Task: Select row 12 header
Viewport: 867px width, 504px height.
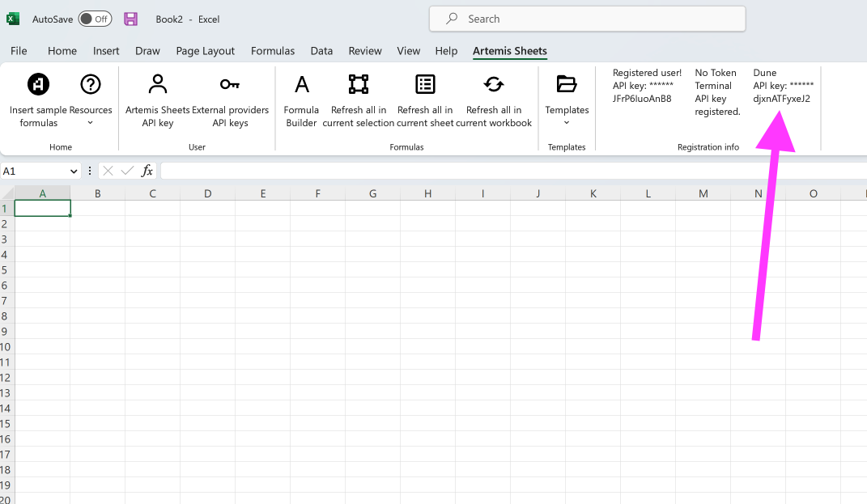Action: point(6,378)
